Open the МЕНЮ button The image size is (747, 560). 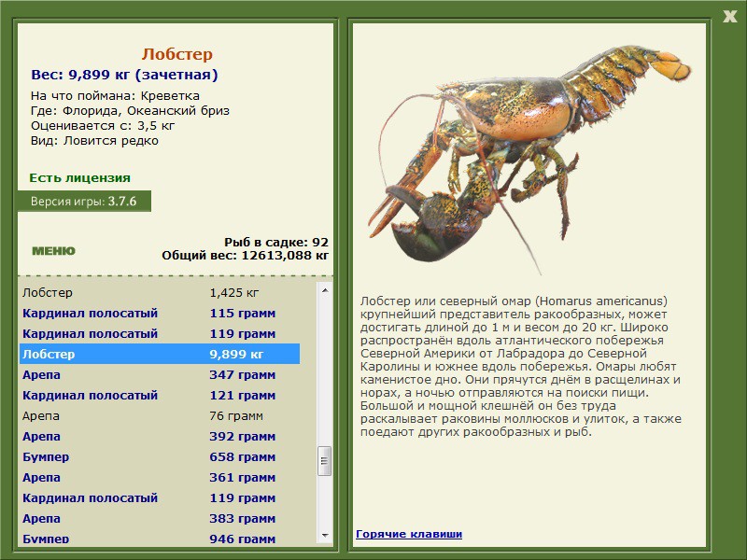click(x=53, y=251)
